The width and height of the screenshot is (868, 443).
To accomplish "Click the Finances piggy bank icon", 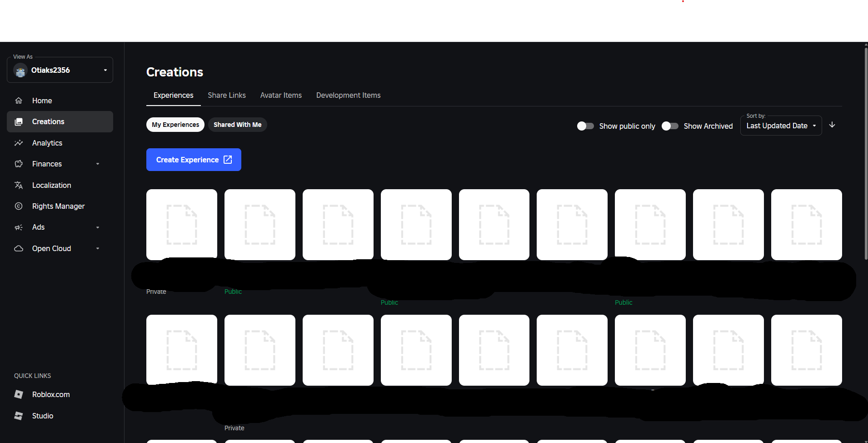I will coord(19,164).
